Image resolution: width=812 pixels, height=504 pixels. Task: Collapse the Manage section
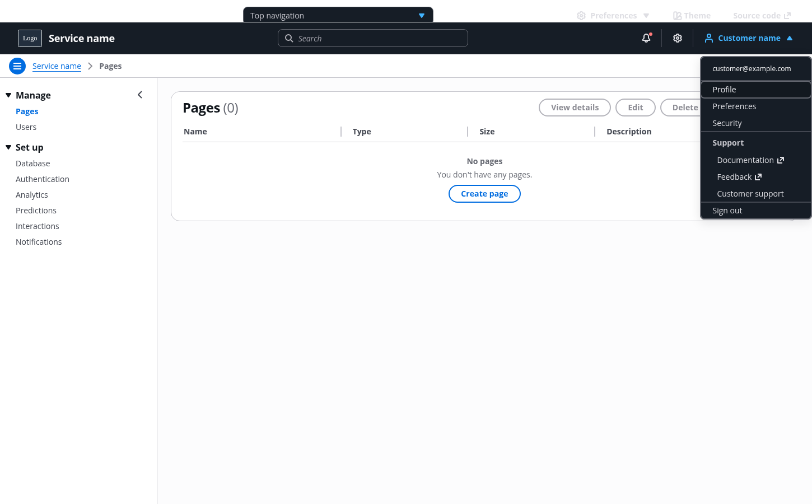tap(8, 95)
